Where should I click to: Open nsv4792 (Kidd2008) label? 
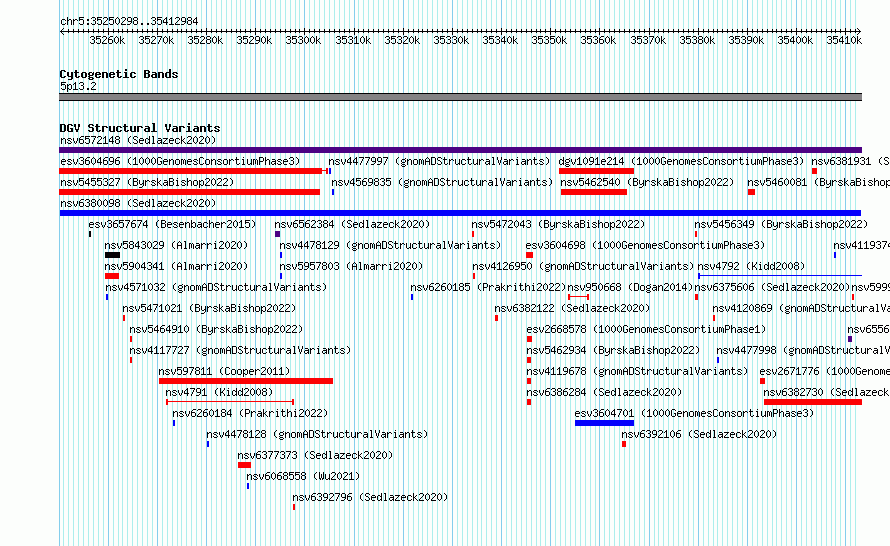751,266
